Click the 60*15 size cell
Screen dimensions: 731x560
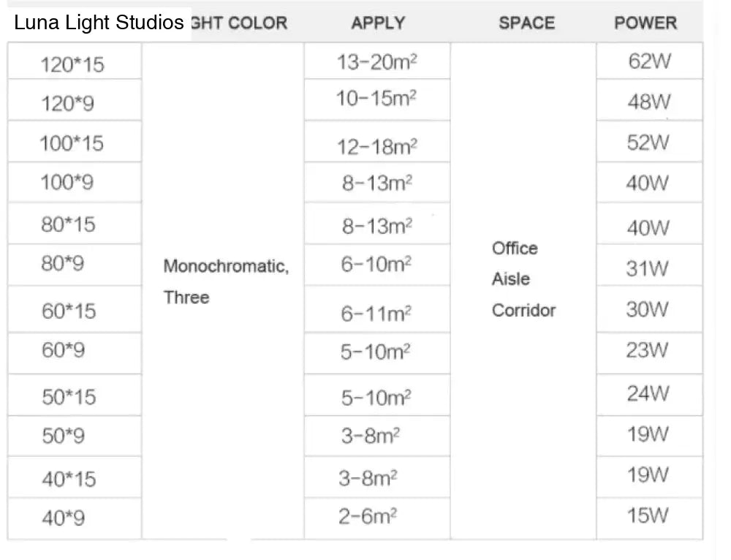tap(75, 309)
